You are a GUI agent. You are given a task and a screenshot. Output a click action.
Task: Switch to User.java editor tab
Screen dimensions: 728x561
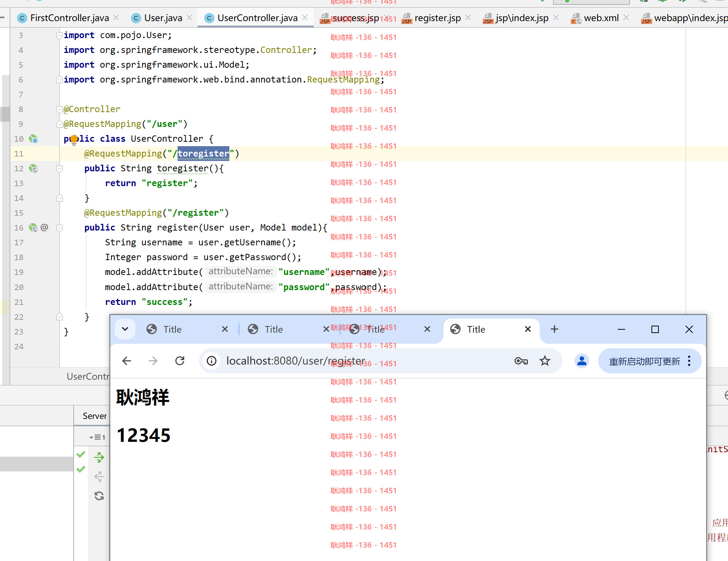click(x=163, y=18)
